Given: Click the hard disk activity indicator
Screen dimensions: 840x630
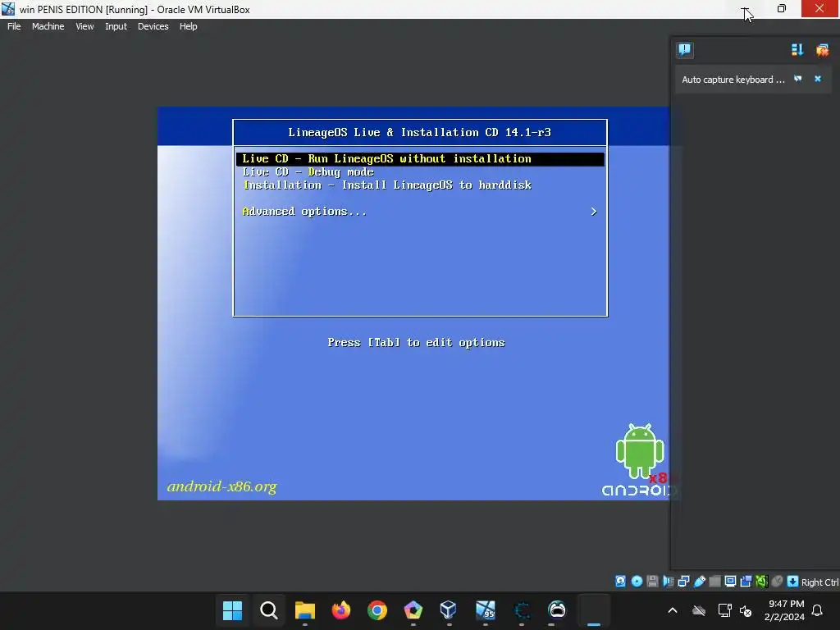Looking at the screenshot, I should [620, 582].
